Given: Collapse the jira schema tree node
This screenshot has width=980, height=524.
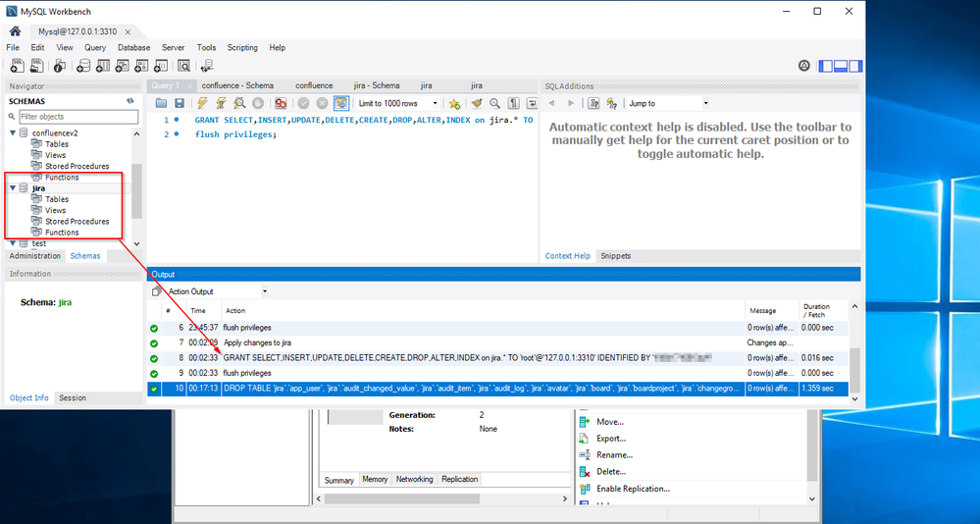Looking at the screenshot, I should (13, 187).
